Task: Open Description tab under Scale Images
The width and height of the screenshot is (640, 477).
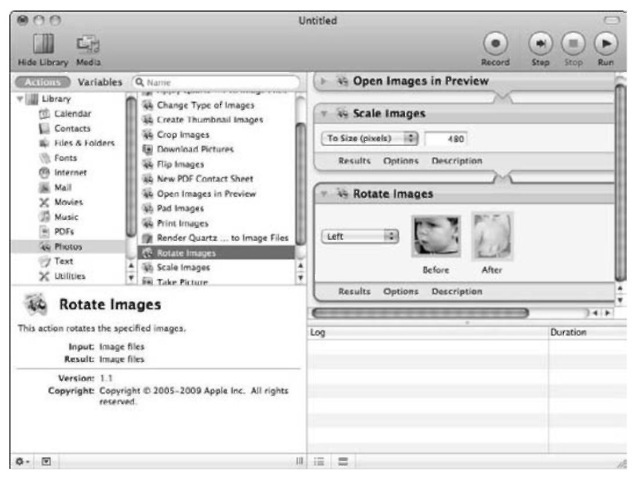Action: pyautogui.click(x=457, y=161)
